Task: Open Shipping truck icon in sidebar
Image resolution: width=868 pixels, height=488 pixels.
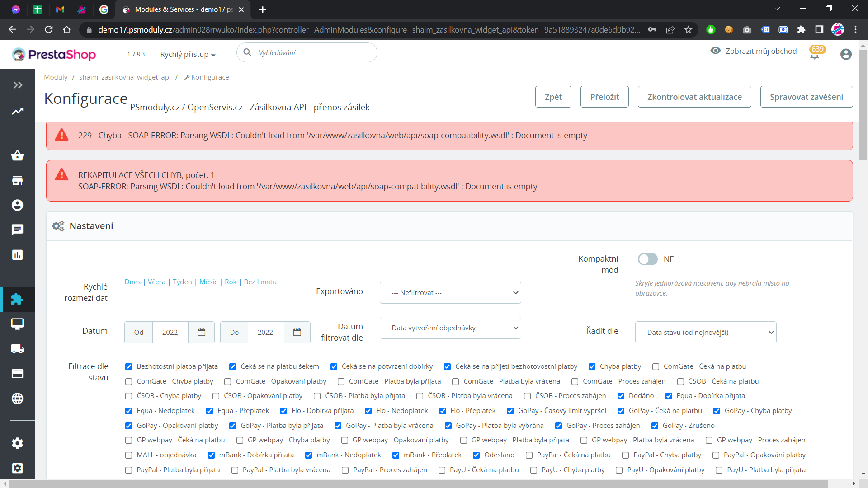Action: [x=17, y=349]
